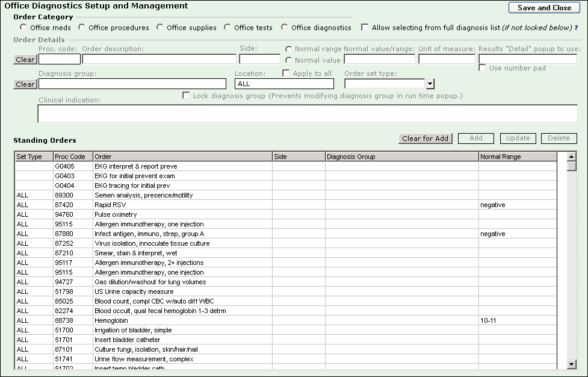Select the 'EKG for initial prevent exam' order
588x377 pixels.
(x=286, y=176)
